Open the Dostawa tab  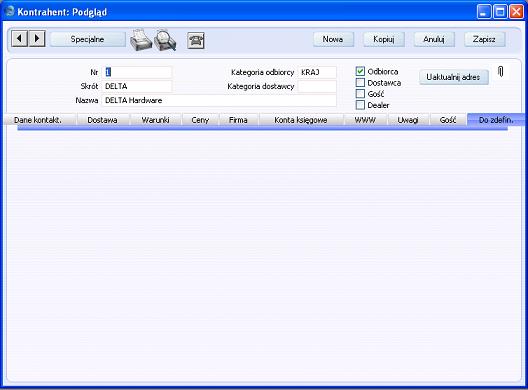coord(102,120)
